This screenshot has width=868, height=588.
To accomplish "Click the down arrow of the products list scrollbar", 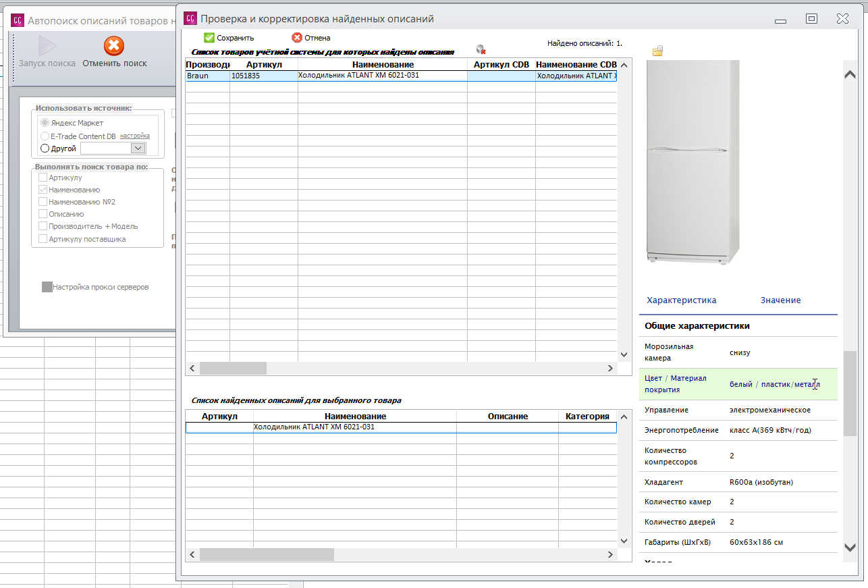I will [x=624, y=354].
